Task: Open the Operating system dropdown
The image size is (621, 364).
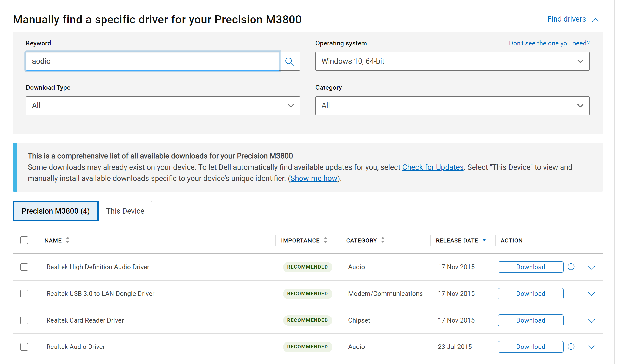Action: (452, 61)
